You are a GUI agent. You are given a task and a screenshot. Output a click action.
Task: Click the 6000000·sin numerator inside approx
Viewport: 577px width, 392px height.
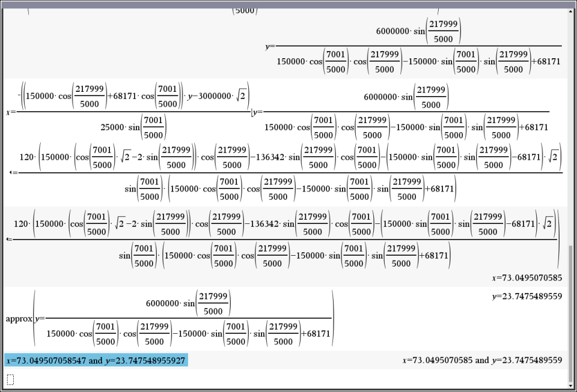(188, 304)
